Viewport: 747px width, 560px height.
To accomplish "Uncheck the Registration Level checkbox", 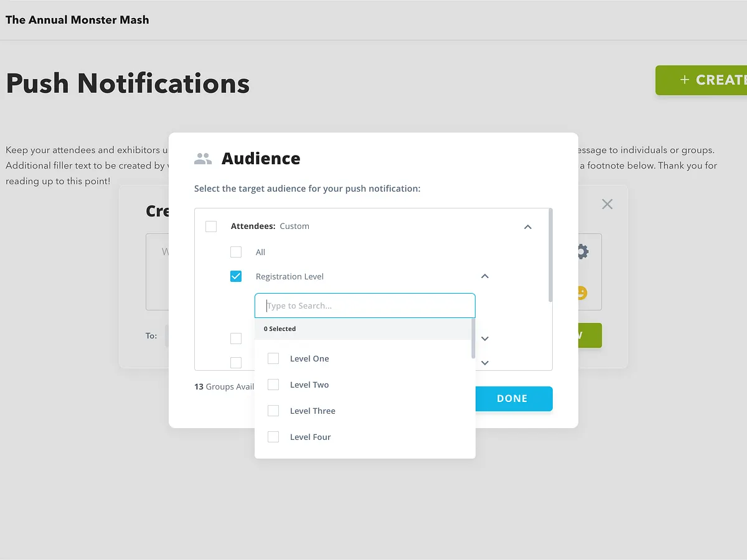I will pyautogui.click(x=236, y=276).
